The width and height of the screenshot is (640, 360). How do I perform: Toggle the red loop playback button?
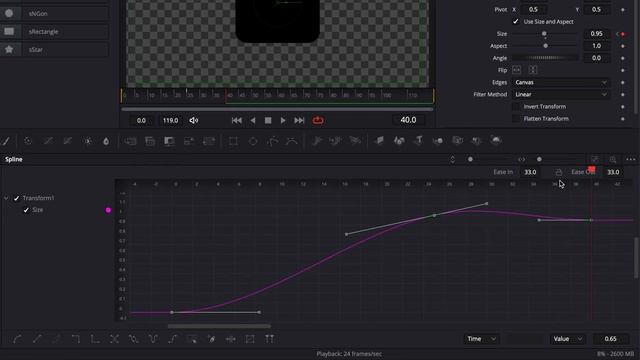tap(318, 120)
